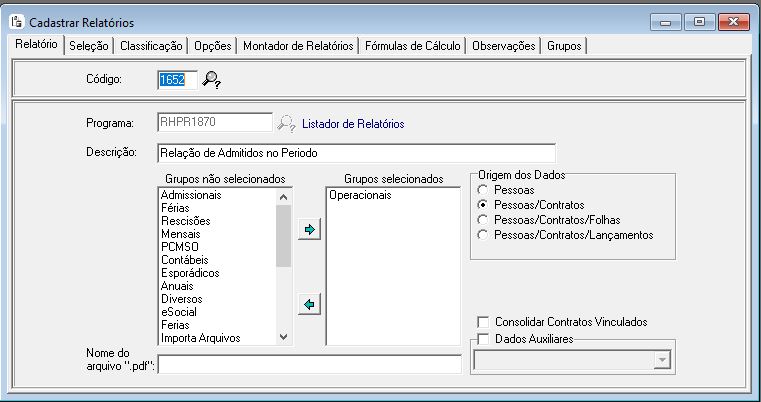Switch to the Seleção tab
This screenshot has height=402, width=761.
tap(89, 46)
